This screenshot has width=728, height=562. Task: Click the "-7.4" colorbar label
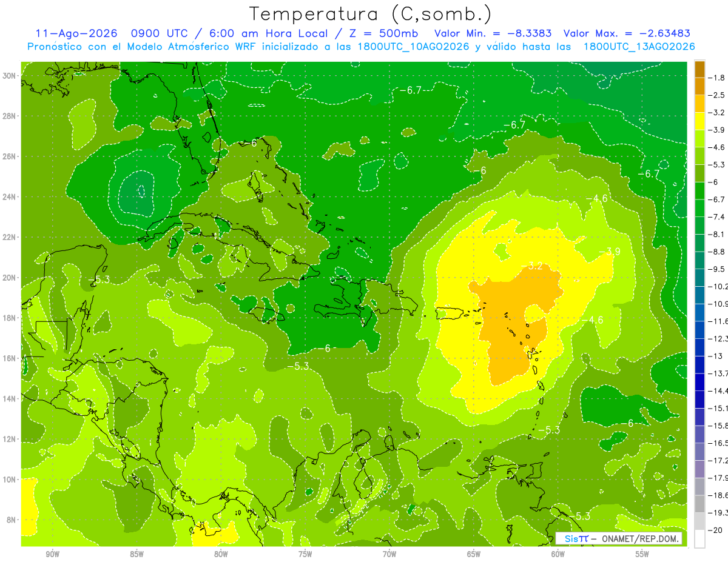pos(717,217)
